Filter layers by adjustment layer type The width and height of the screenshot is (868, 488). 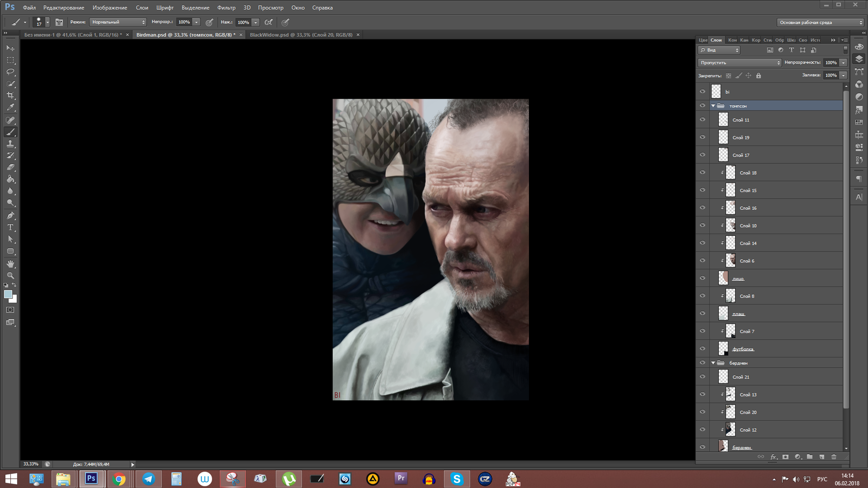(x=781, y=50)
